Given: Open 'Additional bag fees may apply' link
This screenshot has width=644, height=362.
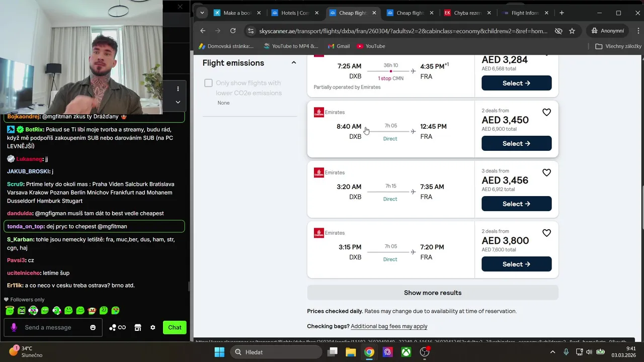Looking at the screenshot, I should (x=389, y=326).
